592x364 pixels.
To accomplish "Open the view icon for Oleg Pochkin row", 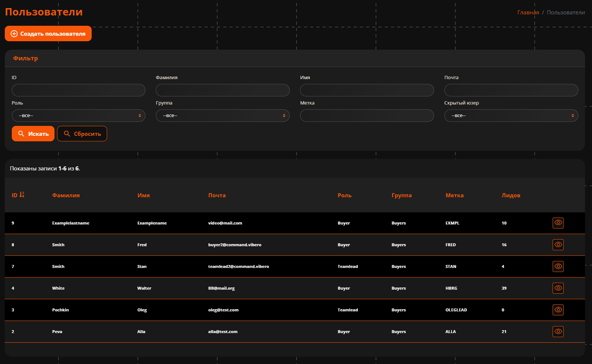I will [558, 310].
